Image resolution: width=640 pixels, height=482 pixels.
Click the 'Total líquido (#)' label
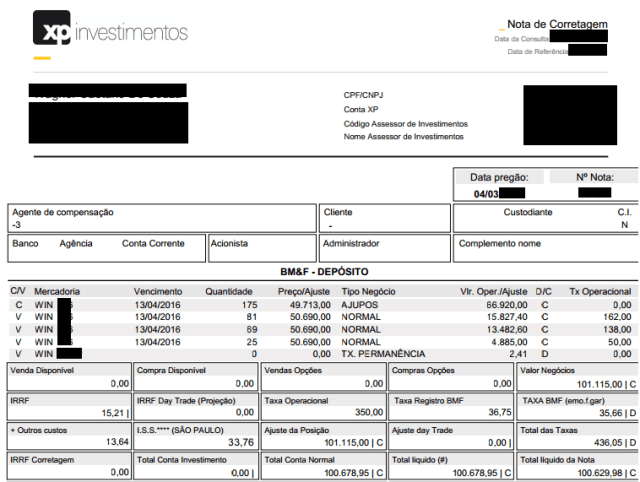[420, 460]
